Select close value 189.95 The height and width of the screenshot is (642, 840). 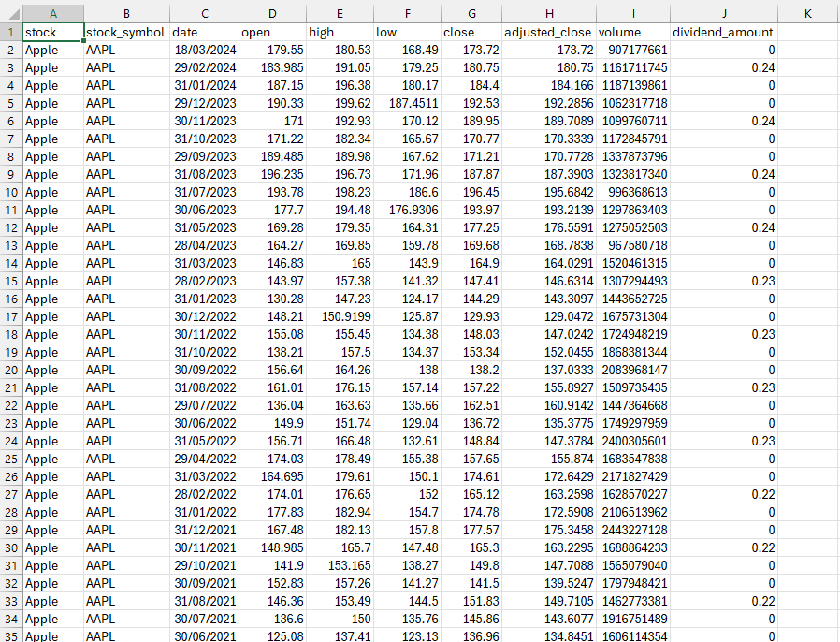471,121
